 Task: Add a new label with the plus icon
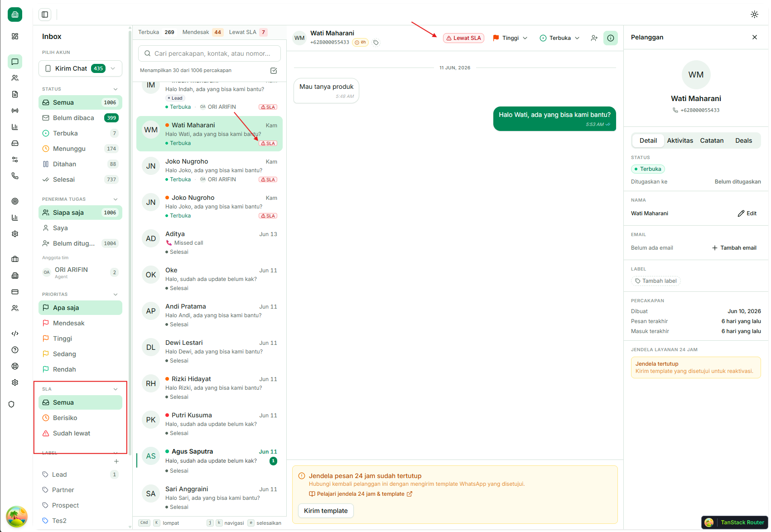tap(116, 461)
